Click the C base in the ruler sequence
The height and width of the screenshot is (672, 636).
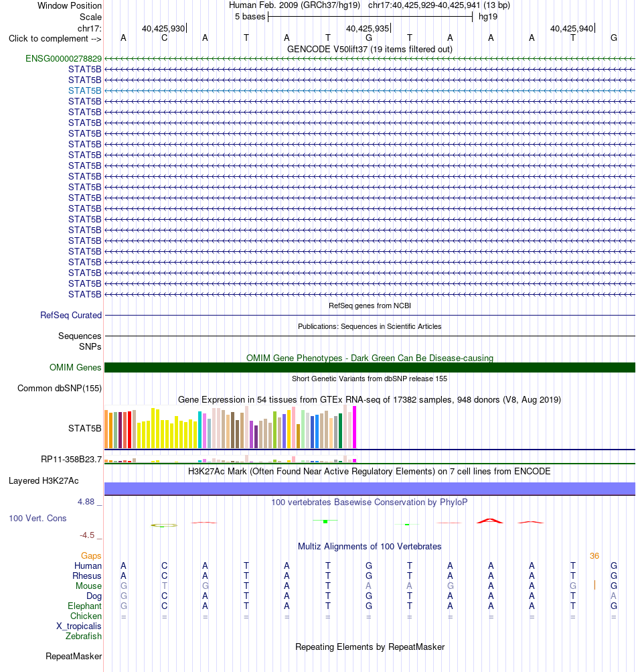point(165,38)
